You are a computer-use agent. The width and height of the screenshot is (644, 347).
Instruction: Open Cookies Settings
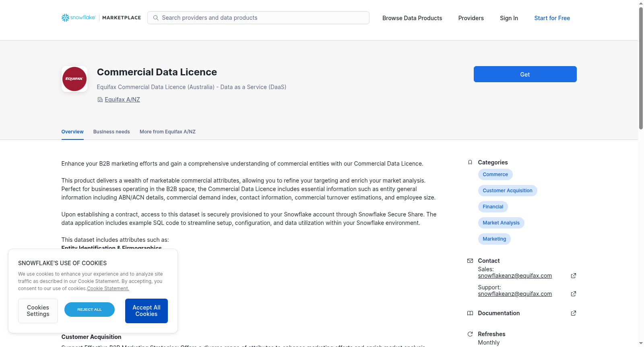38,311
